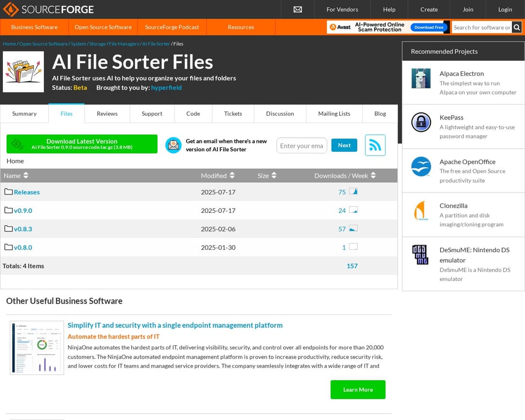Click For Vendors in the header
525x420 pixels.
(x=342, y=9)
